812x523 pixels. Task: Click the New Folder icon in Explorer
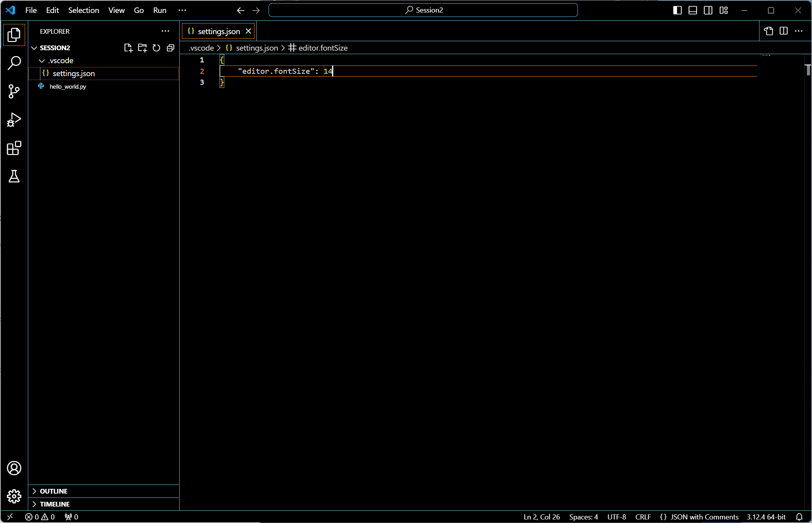pyautogui.click(x=142, y=48)
